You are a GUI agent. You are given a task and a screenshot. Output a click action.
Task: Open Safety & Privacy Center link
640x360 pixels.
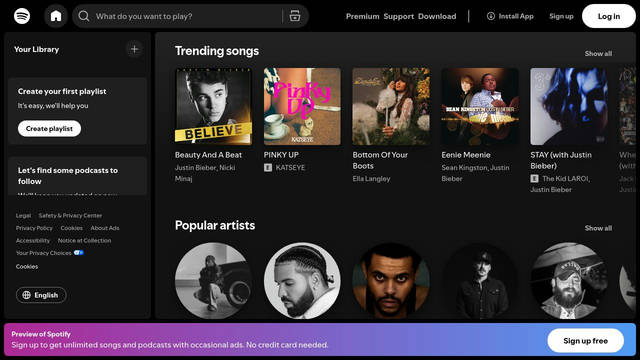pos(70,216)
